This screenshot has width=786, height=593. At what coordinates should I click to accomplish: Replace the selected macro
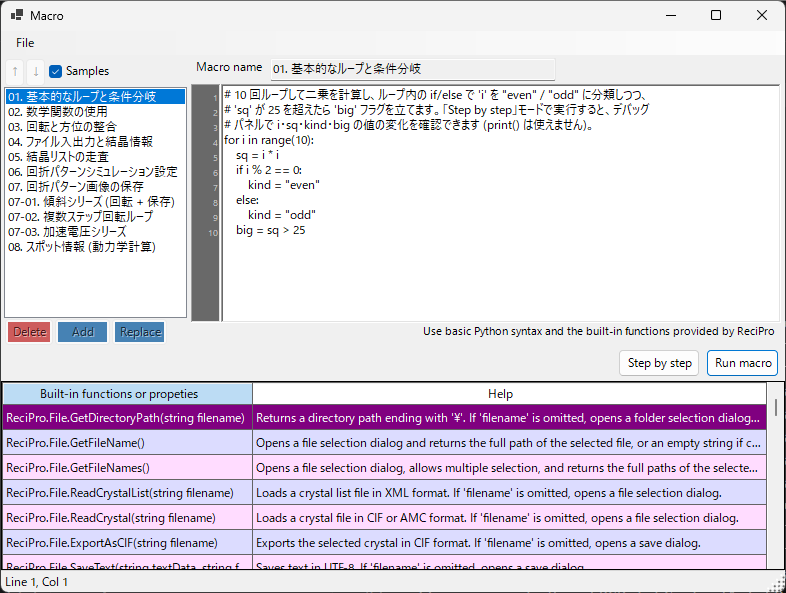coord(140,332)
